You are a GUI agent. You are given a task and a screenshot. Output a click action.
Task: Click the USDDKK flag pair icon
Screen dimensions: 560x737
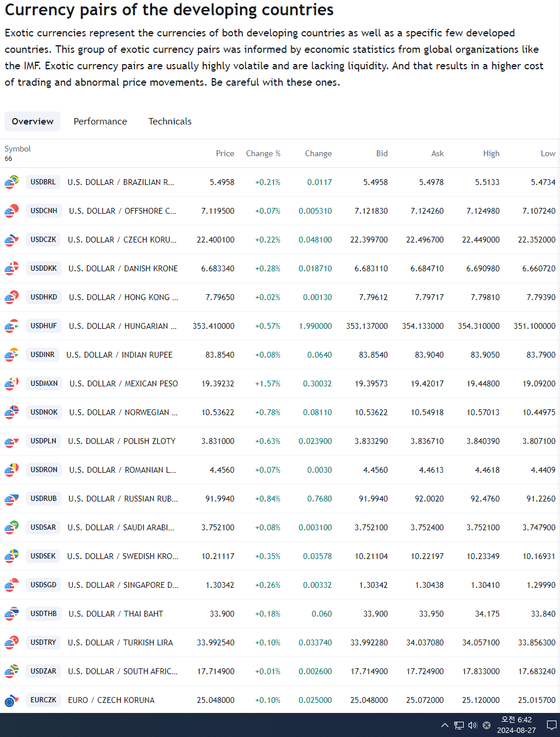pyautogui.click(x=12, y=268)
